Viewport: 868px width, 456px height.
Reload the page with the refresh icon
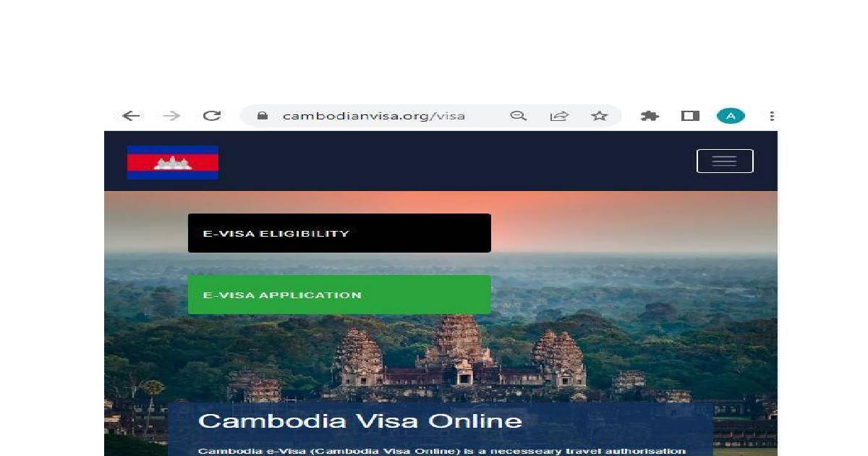tap(212, 116)
